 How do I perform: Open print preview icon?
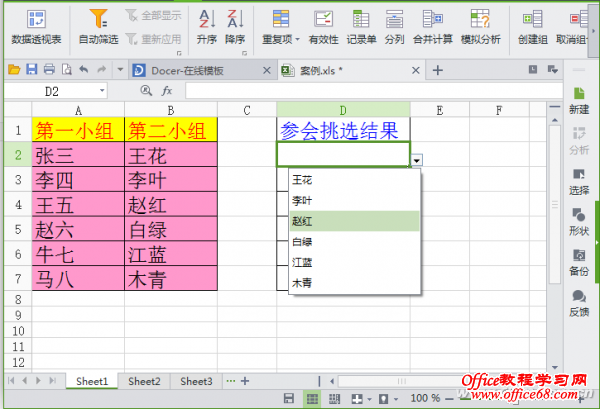pos(67,70)
